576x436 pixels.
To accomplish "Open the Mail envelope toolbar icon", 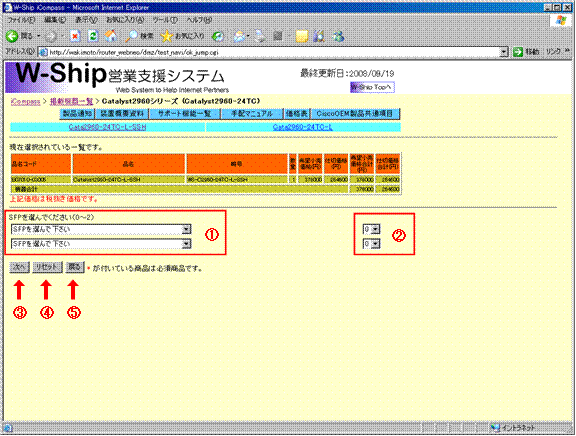I will [x=240, y=36].
